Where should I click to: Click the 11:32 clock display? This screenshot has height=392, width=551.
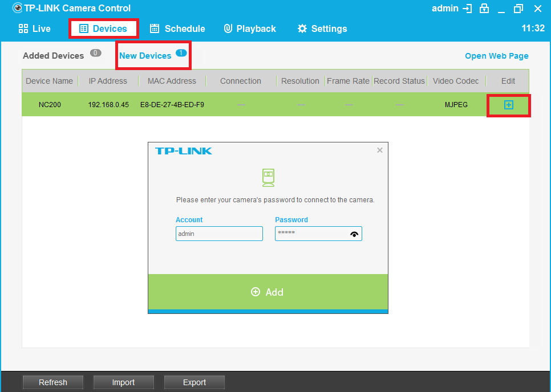click(533, 28)
